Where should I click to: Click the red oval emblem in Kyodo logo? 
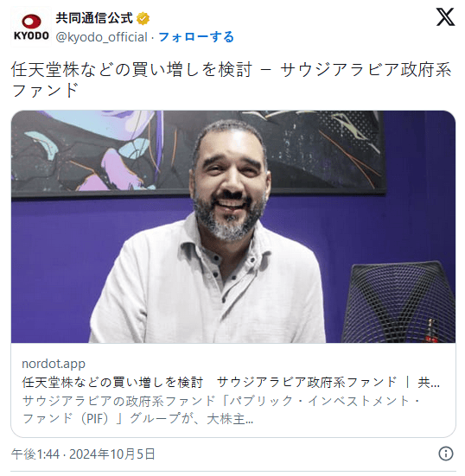[x=31, y=22]
